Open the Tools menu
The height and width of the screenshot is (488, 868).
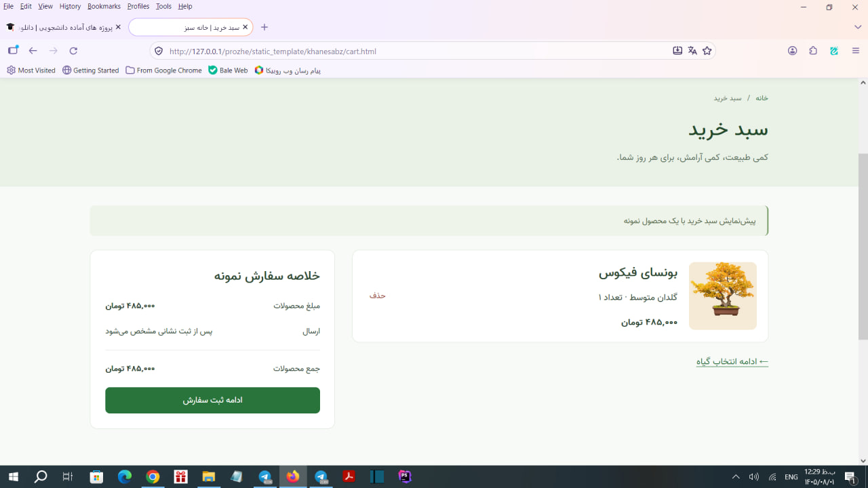(x=163, y=6)
